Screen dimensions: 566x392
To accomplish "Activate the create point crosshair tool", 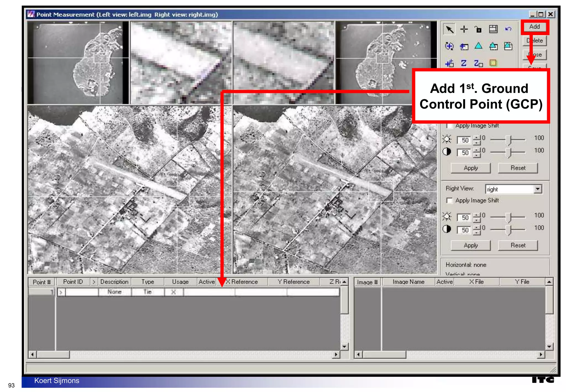I will (x=464, y=29).
